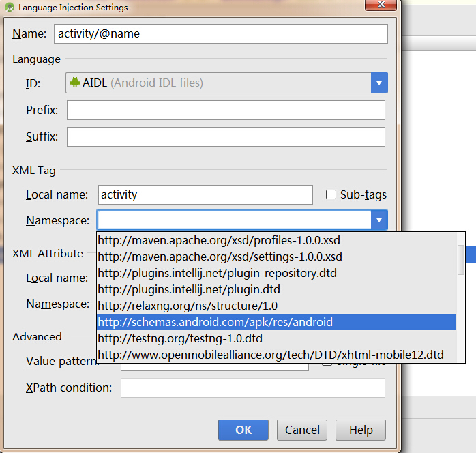Viewport: 476px width, 453px height.
Task: Choose http://plugins.intellij.net/plugin.dtd option
Action: (277, 290)
